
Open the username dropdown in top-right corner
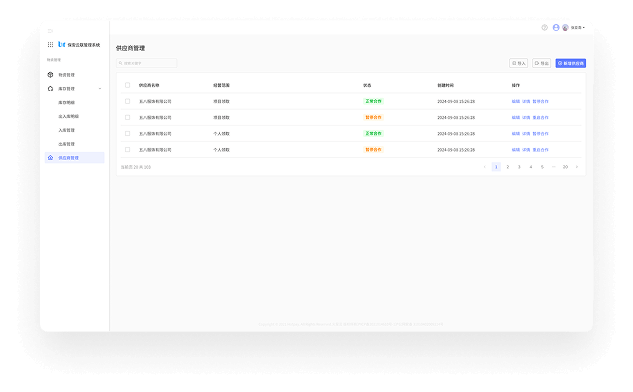(x=578, y=28)
